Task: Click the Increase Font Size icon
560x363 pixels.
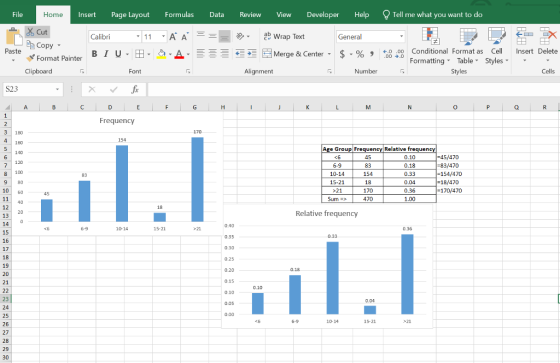Action: click(173, 36)
